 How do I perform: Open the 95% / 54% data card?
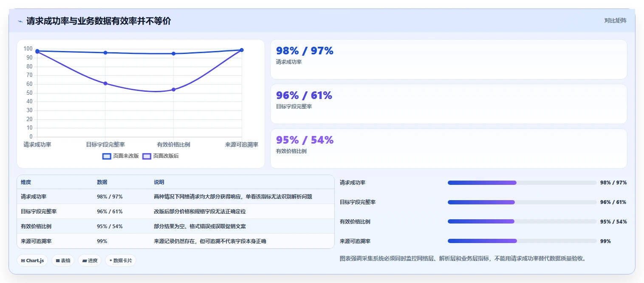449,148
